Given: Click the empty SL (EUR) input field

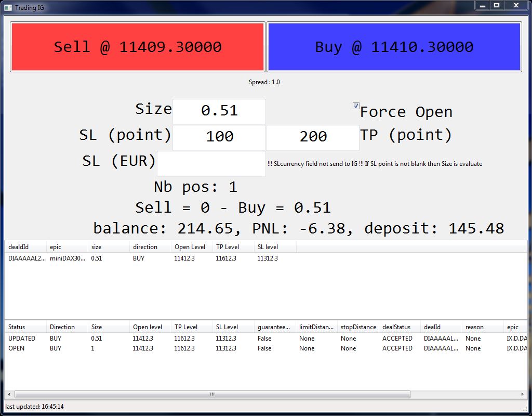Looking at the screenshot, I should (x=211, y=163).
